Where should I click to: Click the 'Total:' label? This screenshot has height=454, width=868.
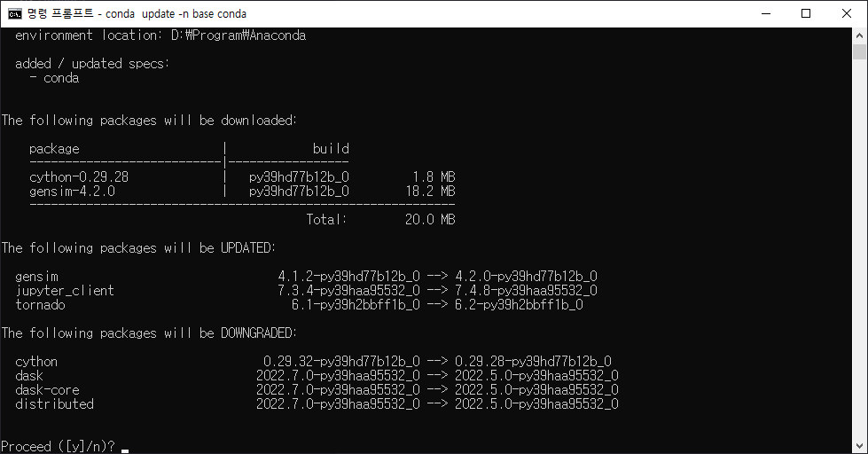tap(326, 220)
